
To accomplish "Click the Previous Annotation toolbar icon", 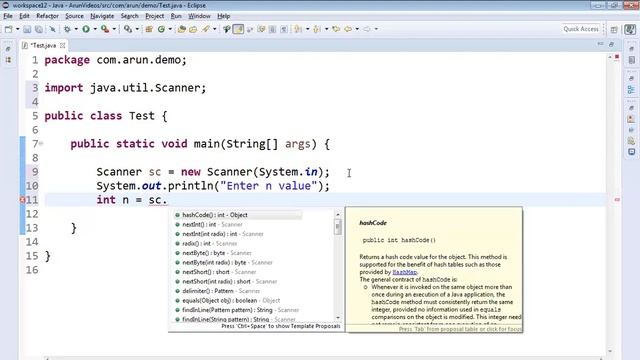I will [317, 29].
